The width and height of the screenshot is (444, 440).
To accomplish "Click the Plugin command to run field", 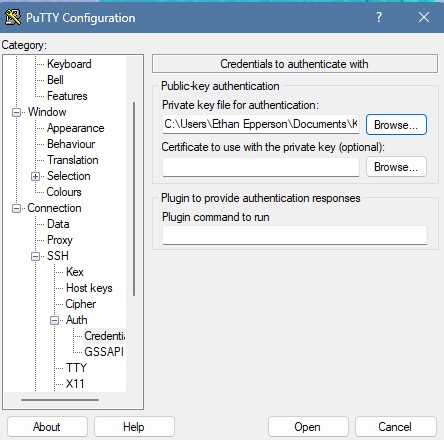I will coord(295,235).
